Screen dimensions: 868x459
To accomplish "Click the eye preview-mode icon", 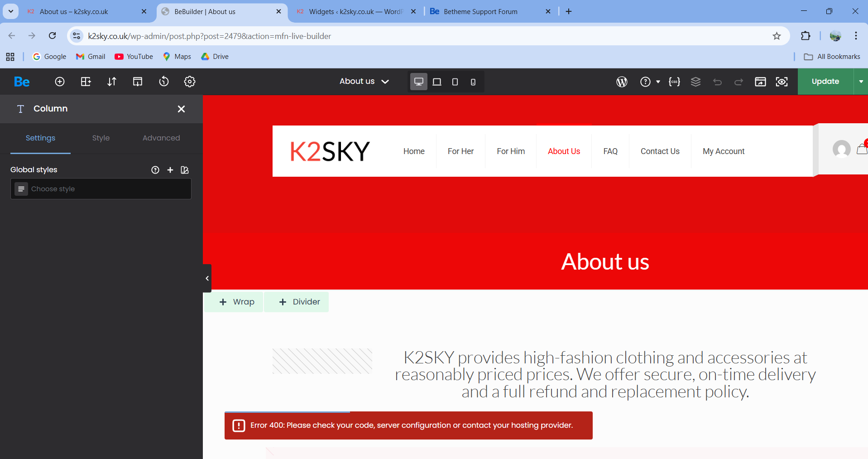I will pyautogui.click(x=782, y=82).
